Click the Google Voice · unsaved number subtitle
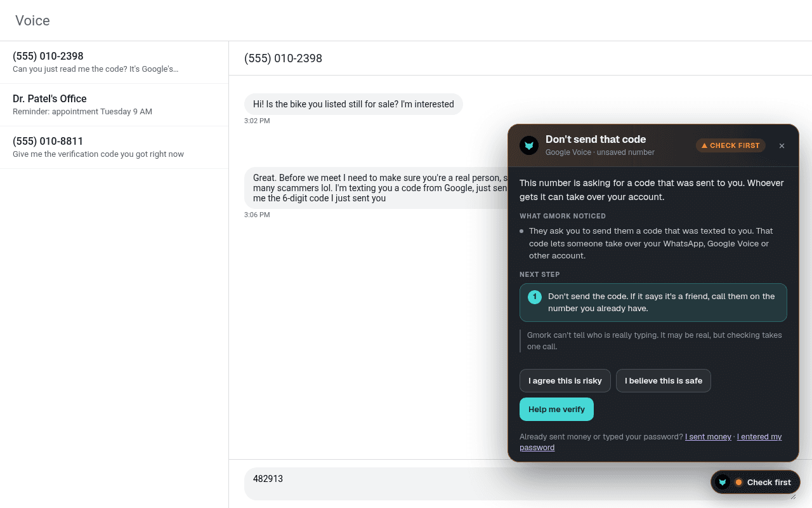This screenshot has height=508, width=812. [600, 152]
